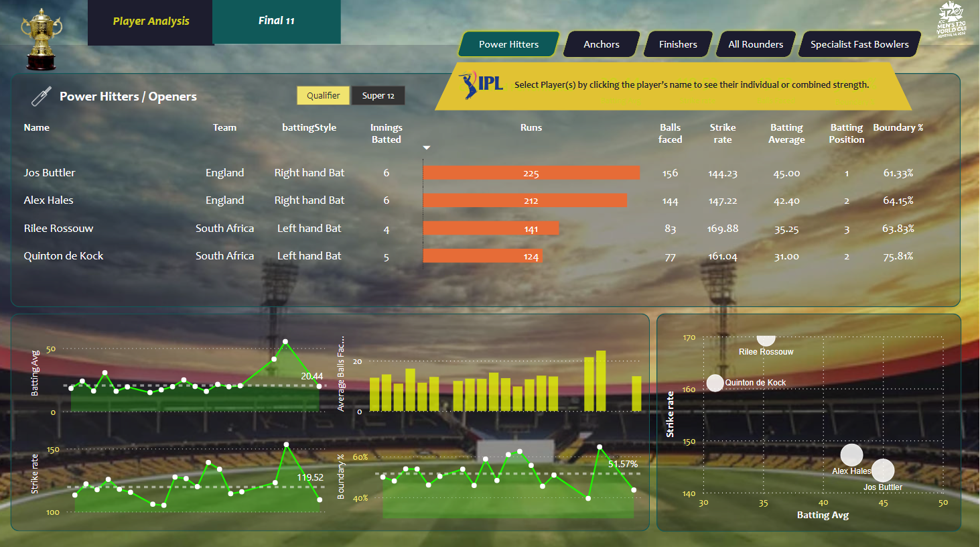Click the sort arrow under Innings Batted

427,147
